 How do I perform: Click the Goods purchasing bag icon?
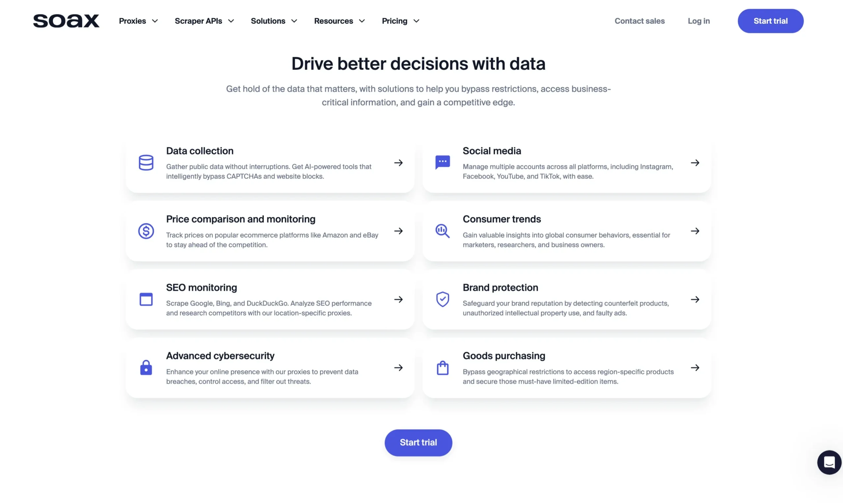coord(443,367)
